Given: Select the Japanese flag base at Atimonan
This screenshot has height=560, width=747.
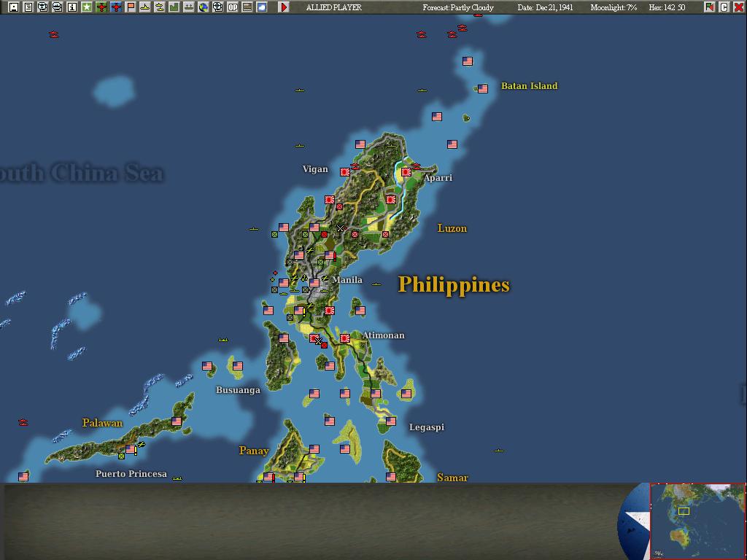Looking at the screenshot, I should (345, 338).
